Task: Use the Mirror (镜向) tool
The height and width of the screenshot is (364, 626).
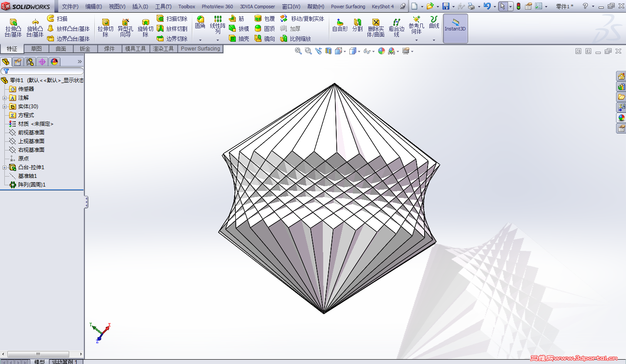Action: [x=264, y=39]
